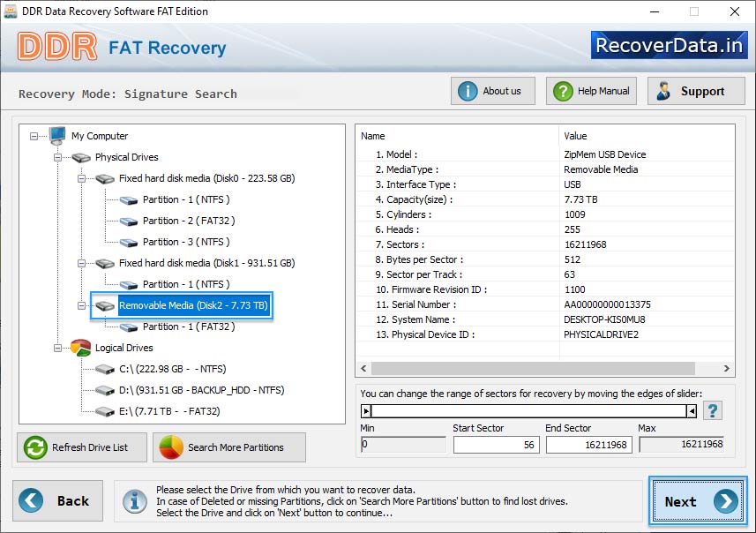Click the RecoverData.in banner

pyautogui.click(x=670, y=45)
